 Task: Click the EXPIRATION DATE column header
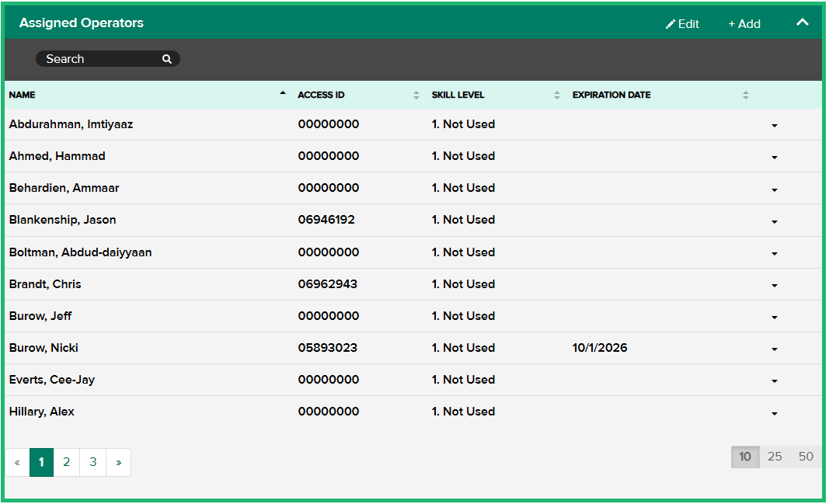pyautogui.click(x=611, y=95)
